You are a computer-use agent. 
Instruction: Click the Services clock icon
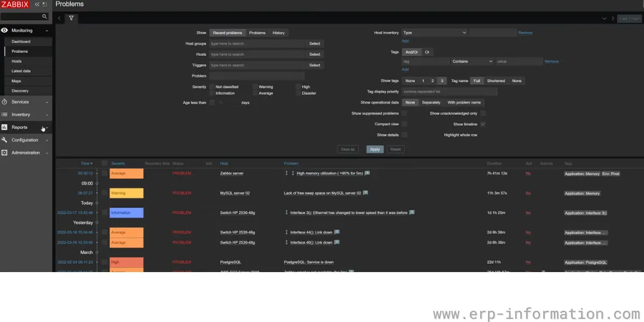click(4, 102)
